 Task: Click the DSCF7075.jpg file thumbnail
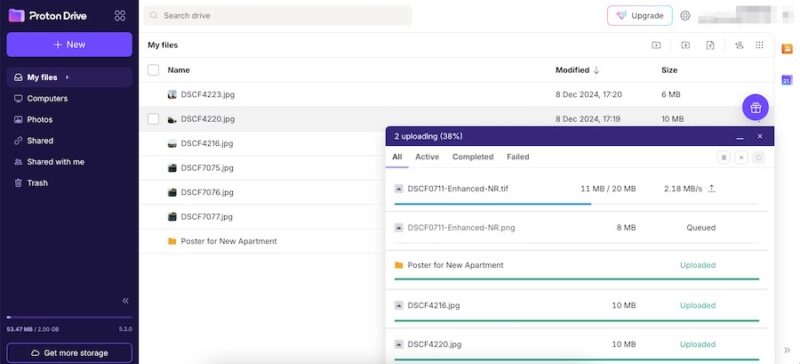[172, 168]
